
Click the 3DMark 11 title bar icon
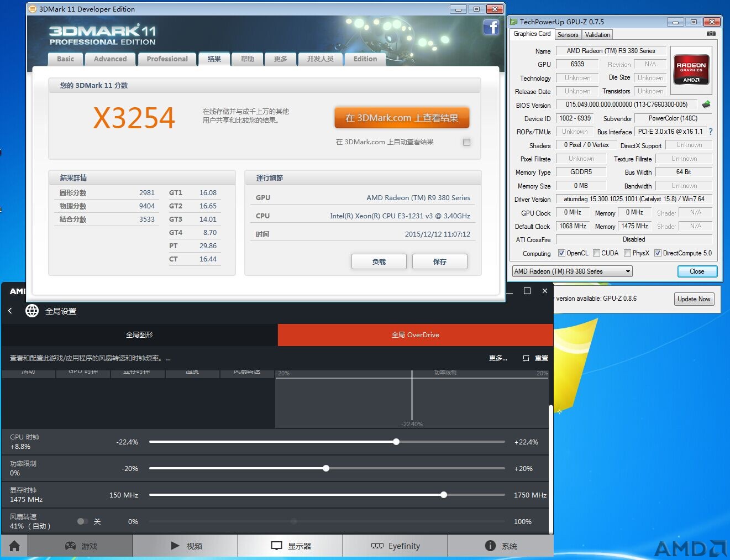(33, 9)
